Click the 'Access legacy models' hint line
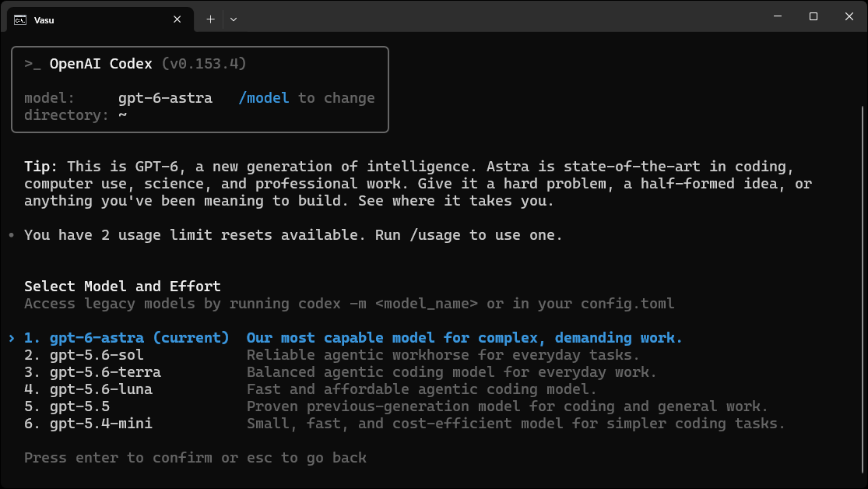Image resolution: width=868 pixels, height=489 pixels. point(350,304)
